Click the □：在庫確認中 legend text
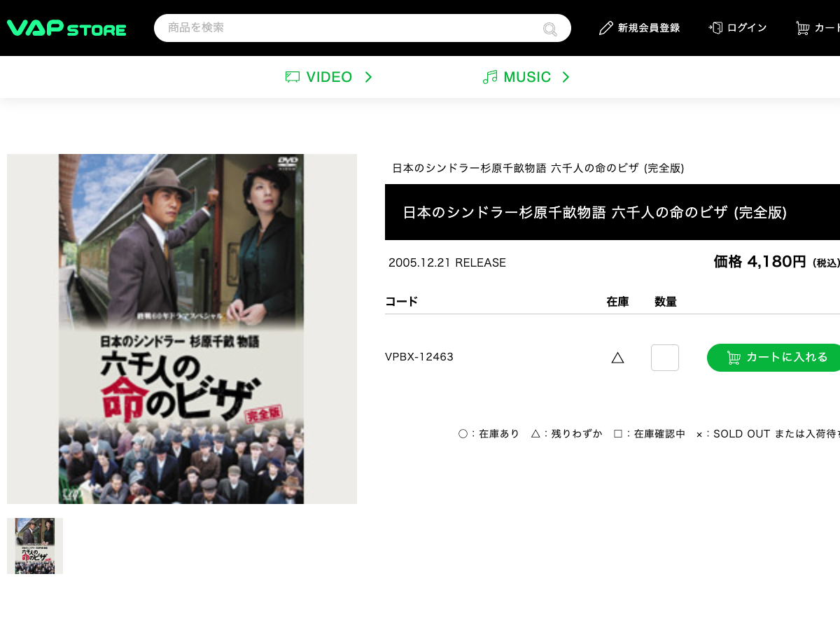 point(650,434)
